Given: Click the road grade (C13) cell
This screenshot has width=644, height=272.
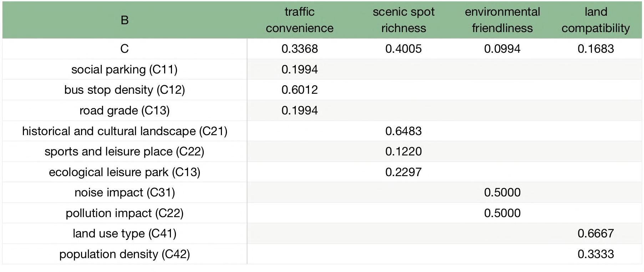Looking at the screenshot, I should 124,111.
